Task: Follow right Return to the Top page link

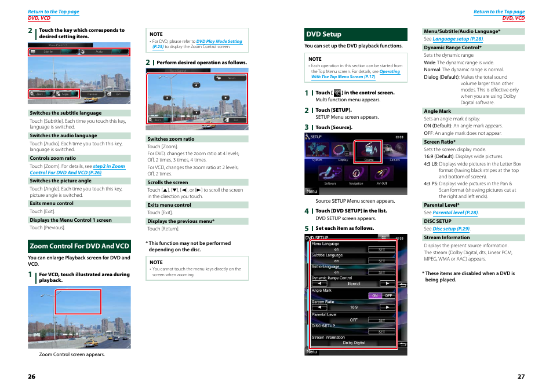Action: point(499,12)
